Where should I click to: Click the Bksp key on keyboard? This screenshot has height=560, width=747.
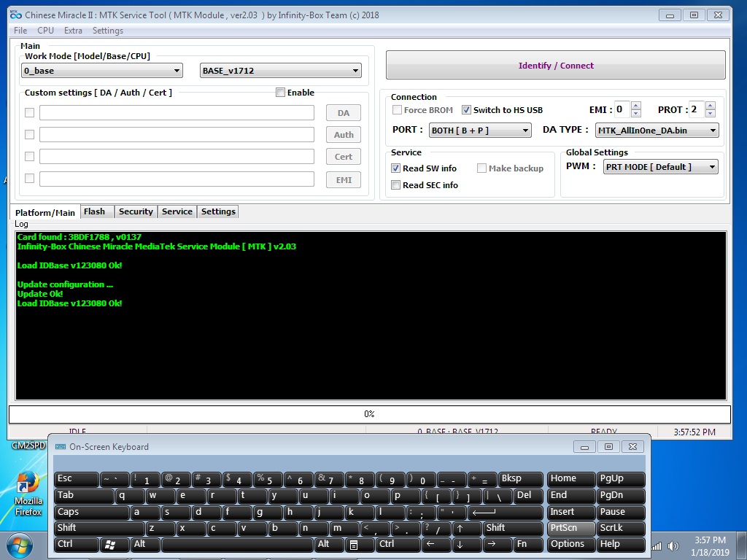click(x=520, y=479)
